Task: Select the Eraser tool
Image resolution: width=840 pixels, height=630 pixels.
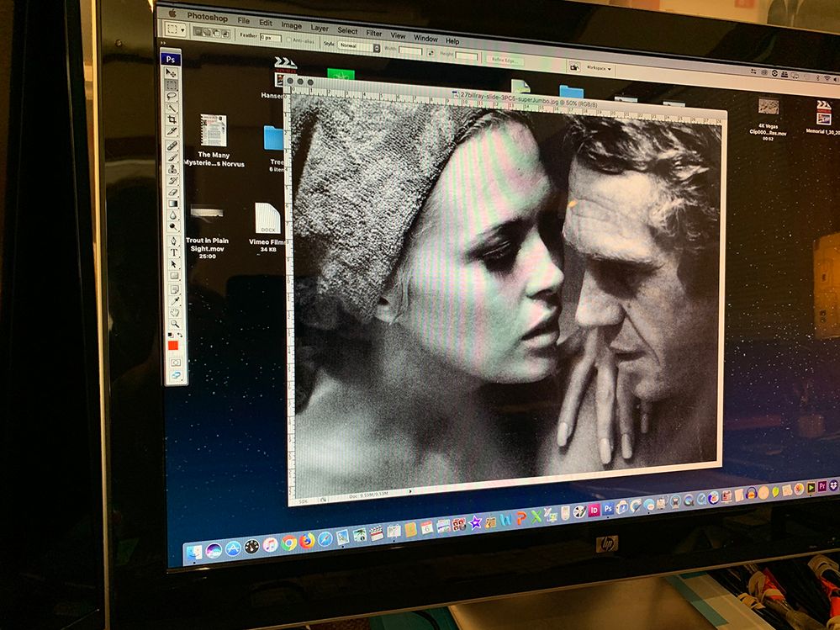Action: click(x=172, y=192)
